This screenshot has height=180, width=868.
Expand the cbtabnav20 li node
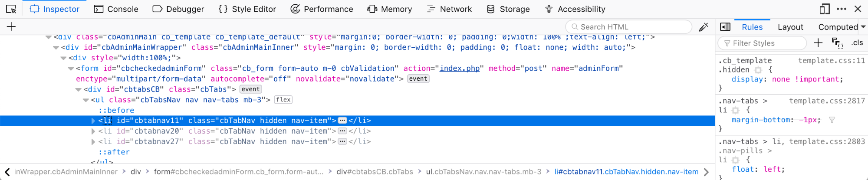coord(93,131)
